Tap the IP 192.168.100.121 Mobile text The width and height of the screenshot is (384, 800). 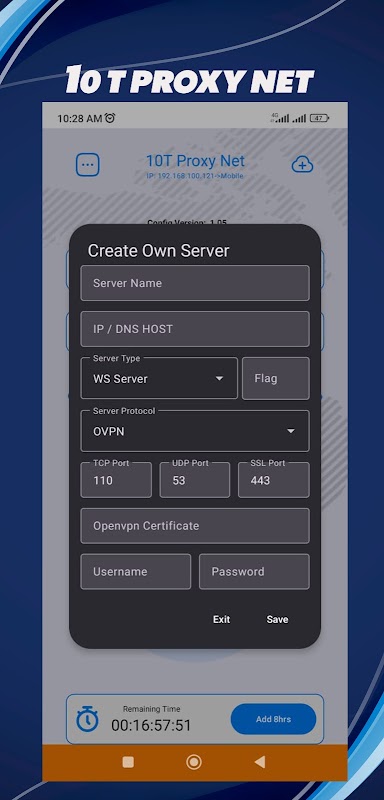click(x=195, y=176)
